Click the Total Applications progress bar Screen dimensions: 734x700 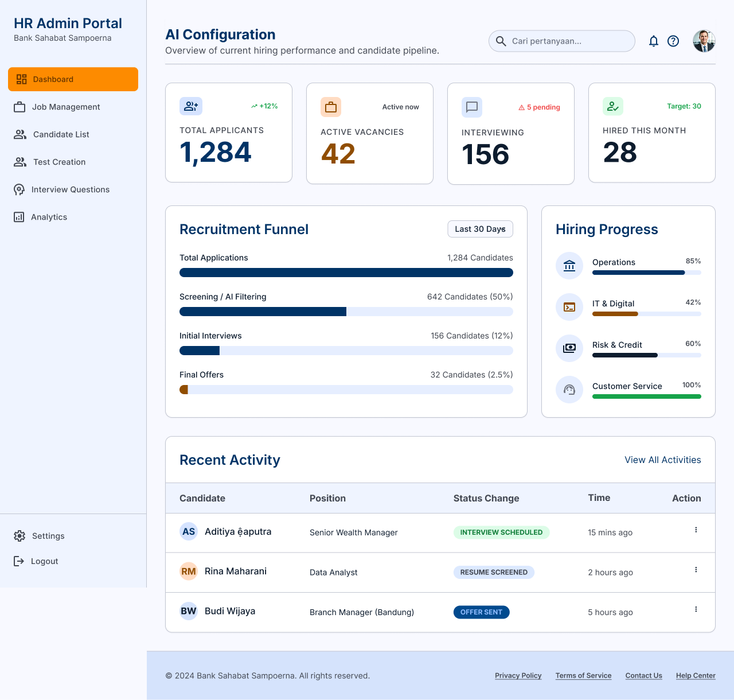tap(346, 273)
